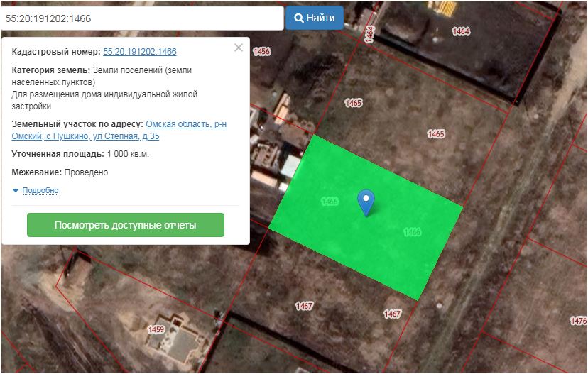Click Посмотреть доступные отчеты button

126,225
